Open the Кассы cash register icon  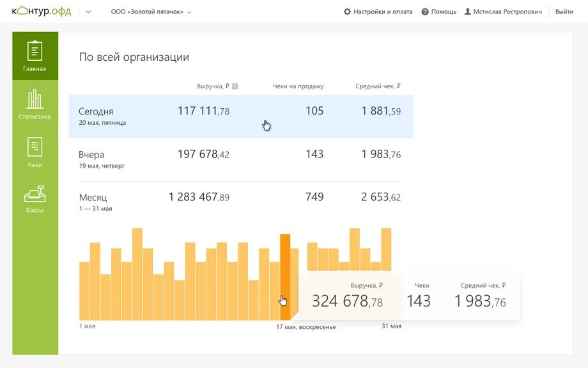click(x=35, y=194)
